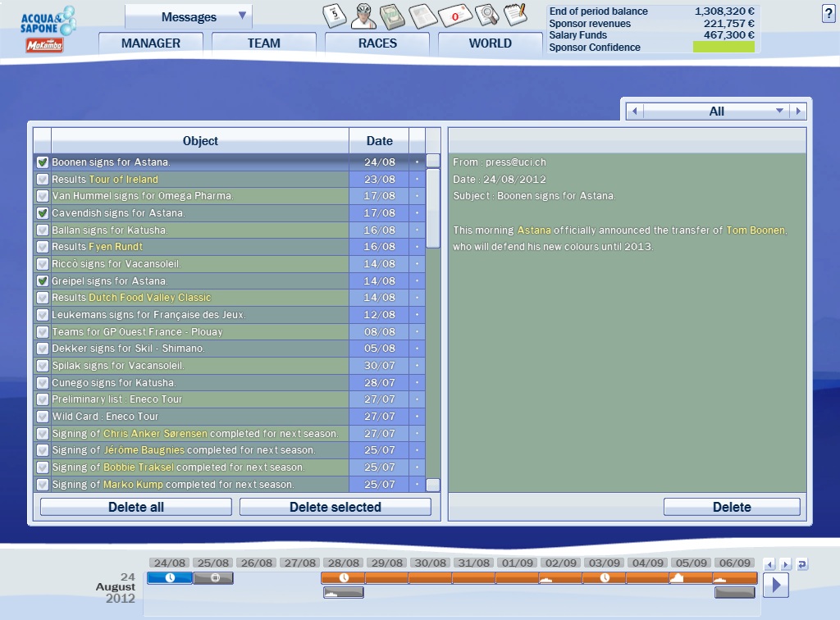Viewport: 840px width, 620px height.
Task: Click the mail envelope icon showing 0
Action: coord(454,15)
